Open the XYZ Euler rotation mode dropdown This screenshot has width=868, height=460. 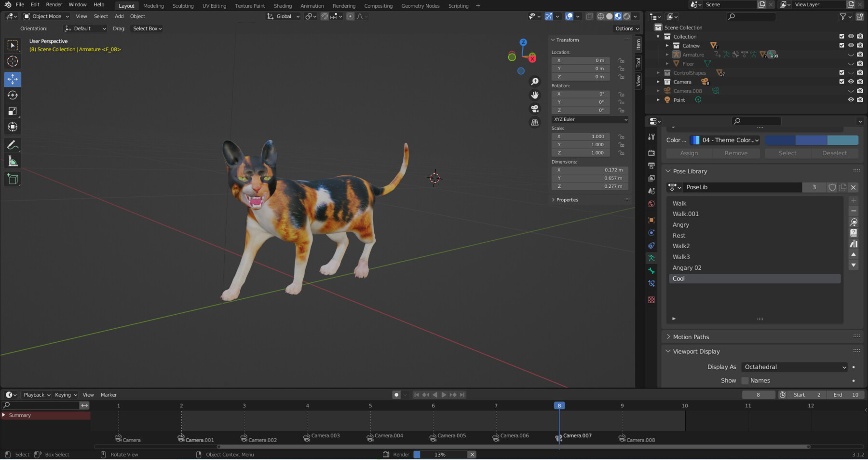point(589,119)
